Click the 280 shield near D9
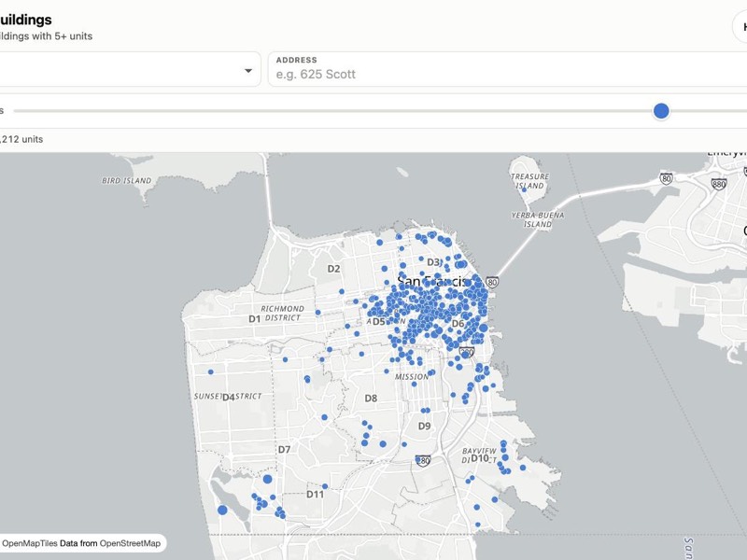 coord(423,460)
